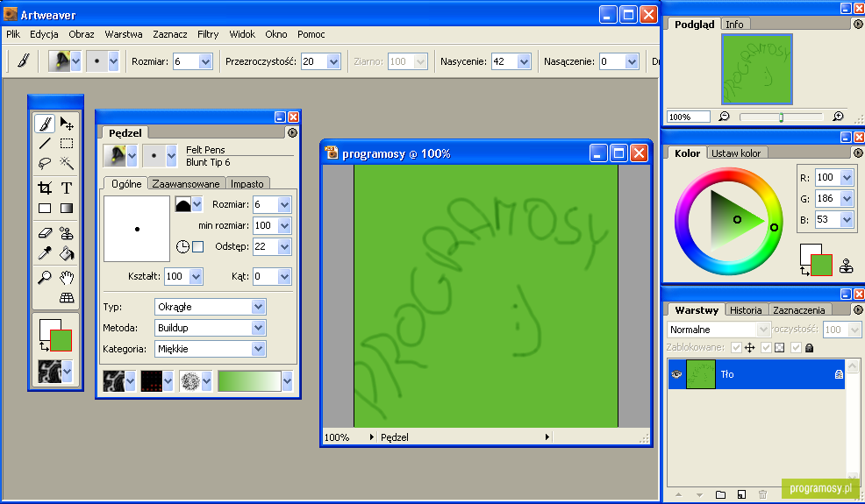Select the Eraser tool
Viewport: 865px width, 504px height.
[x=45, y=233]
